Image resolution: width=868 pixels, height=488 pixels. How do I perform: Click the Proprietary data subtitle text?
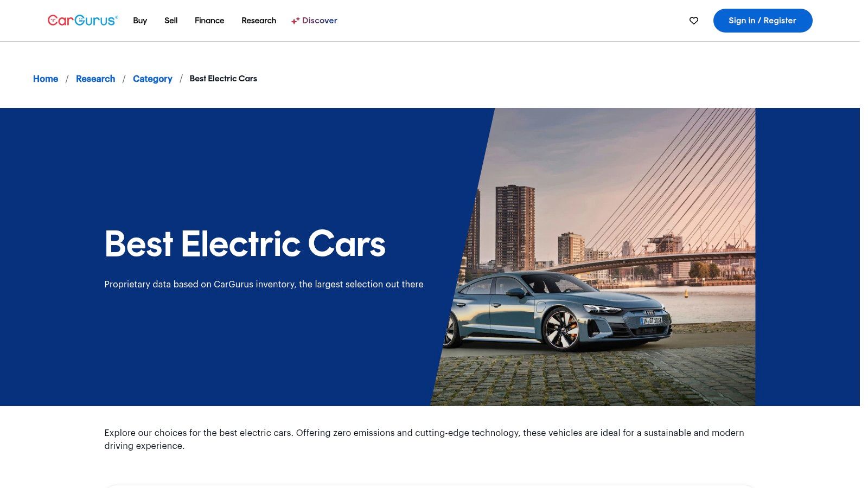264,284
